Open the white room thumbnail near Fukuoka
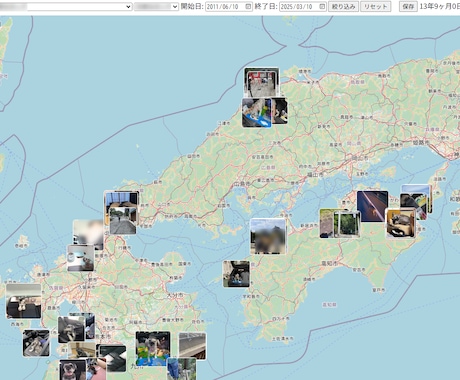The image size is (460, 380). 80,258
